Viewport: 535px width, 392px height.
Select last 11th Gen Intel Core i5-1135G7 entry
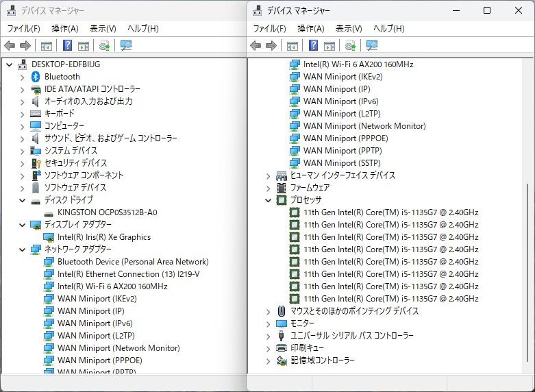coord(391,298)
